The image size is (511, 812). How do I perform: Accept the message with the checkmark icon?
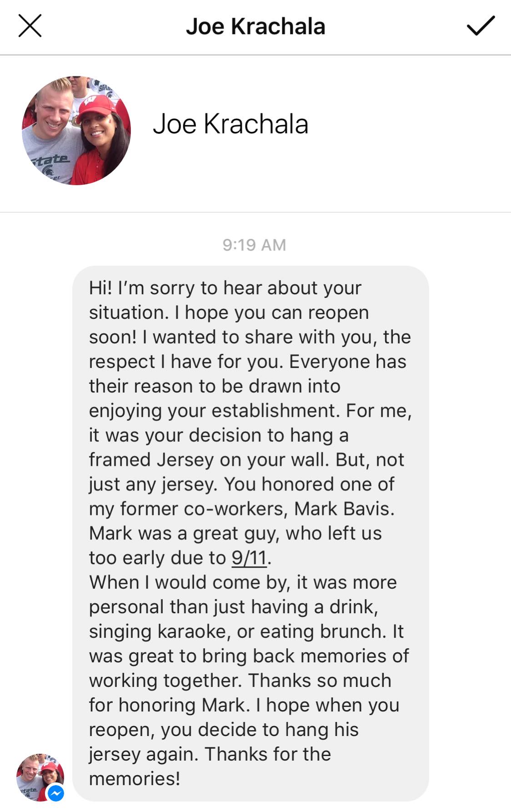click(481, 25)
